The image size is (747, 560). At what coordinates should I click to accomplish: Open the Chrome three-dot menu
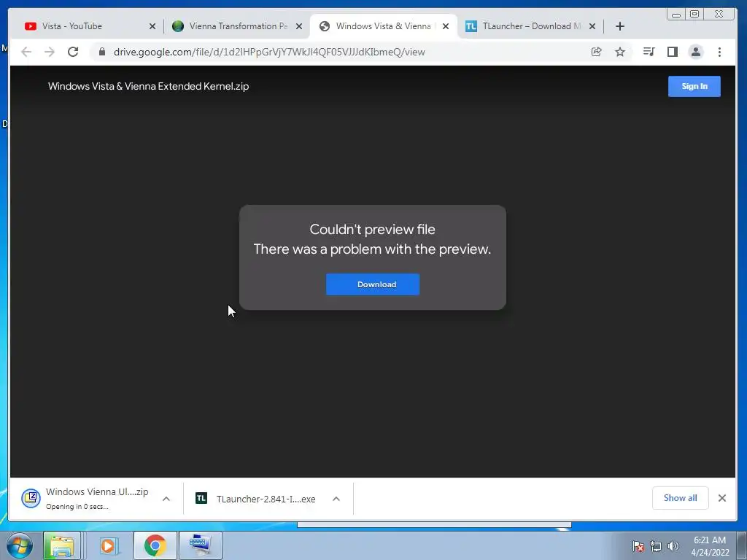(x=719, y=52)
